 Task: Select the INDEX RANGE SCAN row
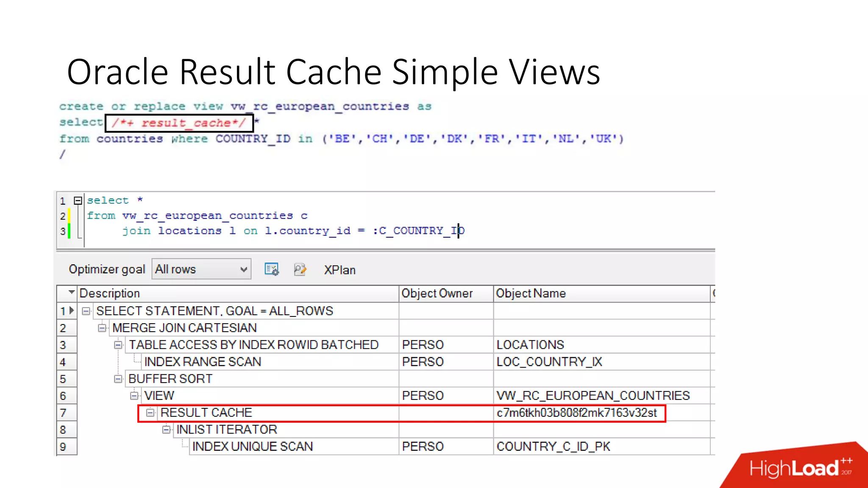pos(203,362)
